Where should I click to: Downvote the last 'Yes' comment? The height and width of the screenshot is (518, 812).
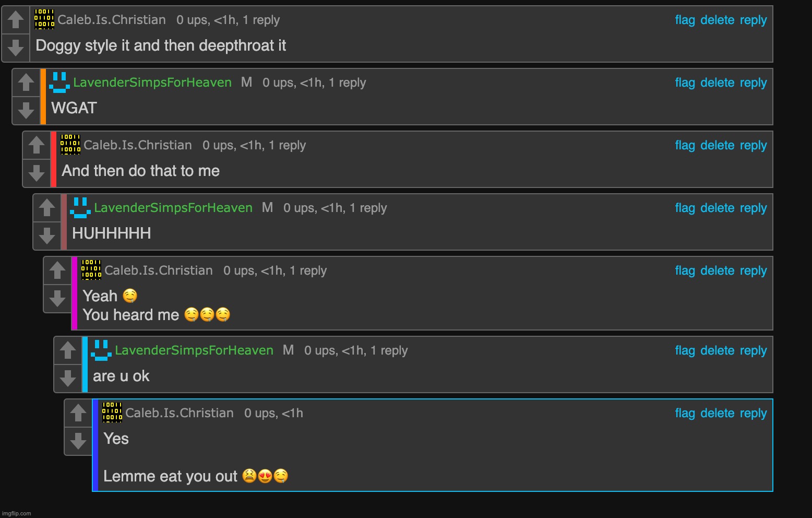click(78, 441)
